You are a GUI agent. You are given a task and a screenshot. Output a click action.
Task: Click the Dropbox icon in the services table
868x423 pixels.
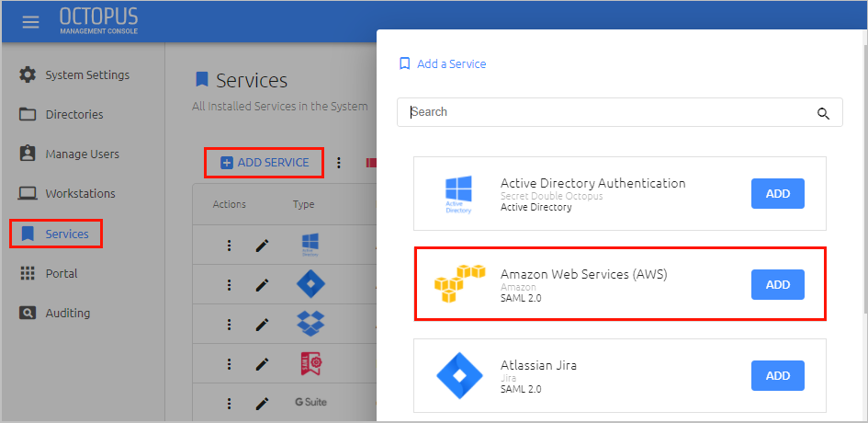coord(310,324)
